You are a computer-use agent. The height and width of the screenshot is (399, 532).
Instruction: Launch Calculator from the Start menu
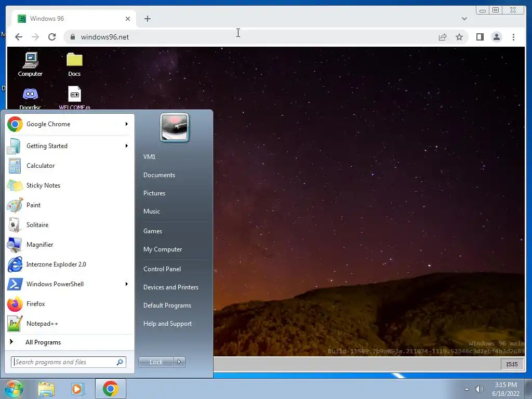[70, 166]
